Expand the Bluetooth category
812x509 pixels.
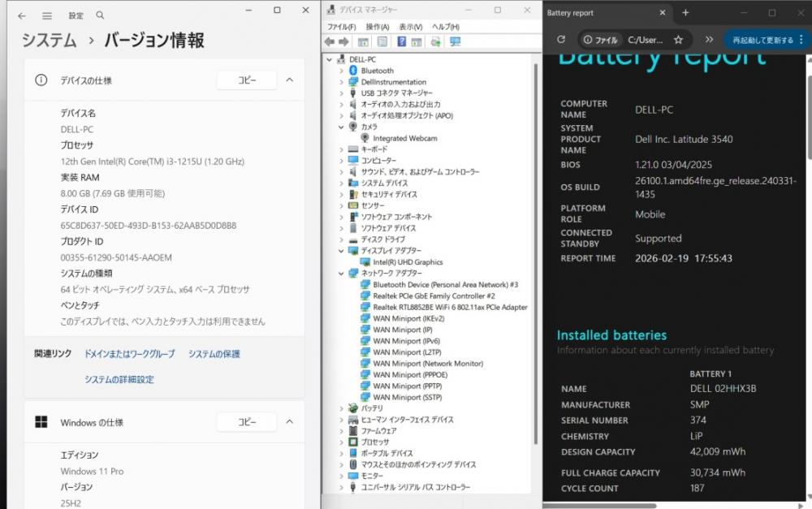(x=341, y=71)
